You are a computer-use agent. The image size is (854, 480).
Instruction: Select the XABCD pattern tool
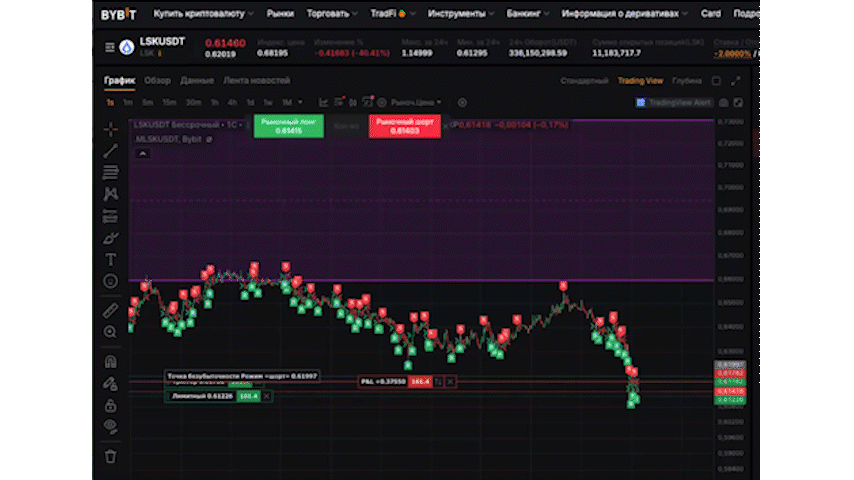tap(111, 194)
